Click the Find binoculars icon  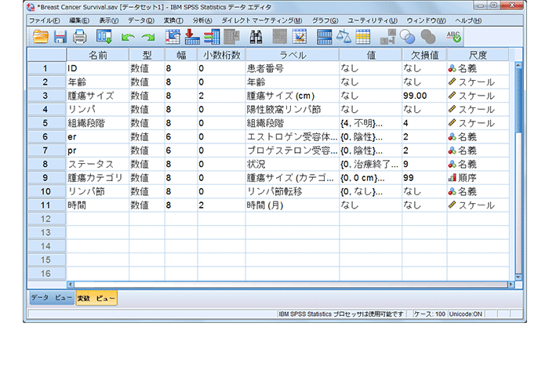256,37
